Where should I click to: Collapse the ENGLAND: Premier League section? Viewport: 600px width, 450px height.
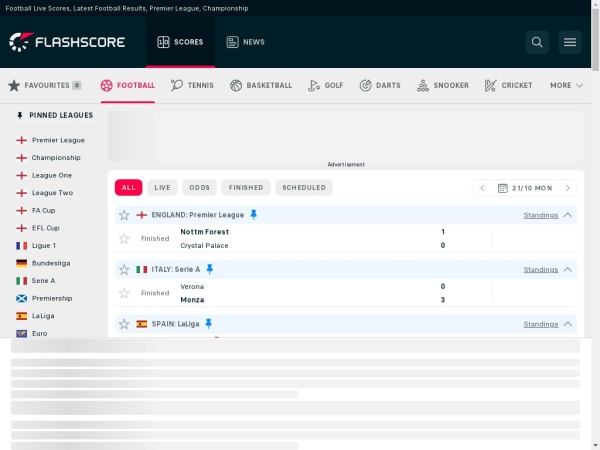tap(568, 215)
